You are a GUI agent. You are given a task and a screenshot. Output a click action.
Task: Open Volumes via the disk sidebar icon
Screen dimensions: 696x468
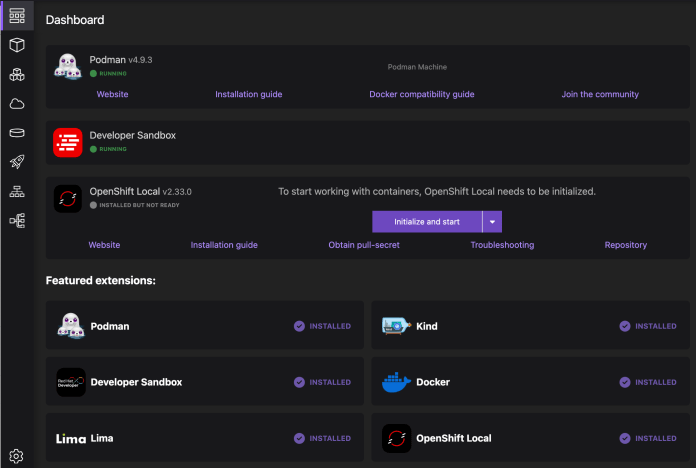(x=17, y=132)
